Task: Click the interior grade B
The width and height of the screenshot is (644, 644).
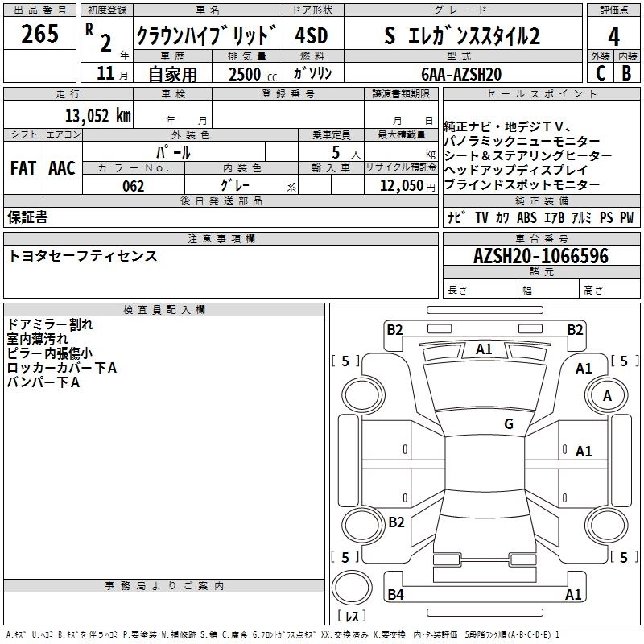Action: tap(627, 73)
